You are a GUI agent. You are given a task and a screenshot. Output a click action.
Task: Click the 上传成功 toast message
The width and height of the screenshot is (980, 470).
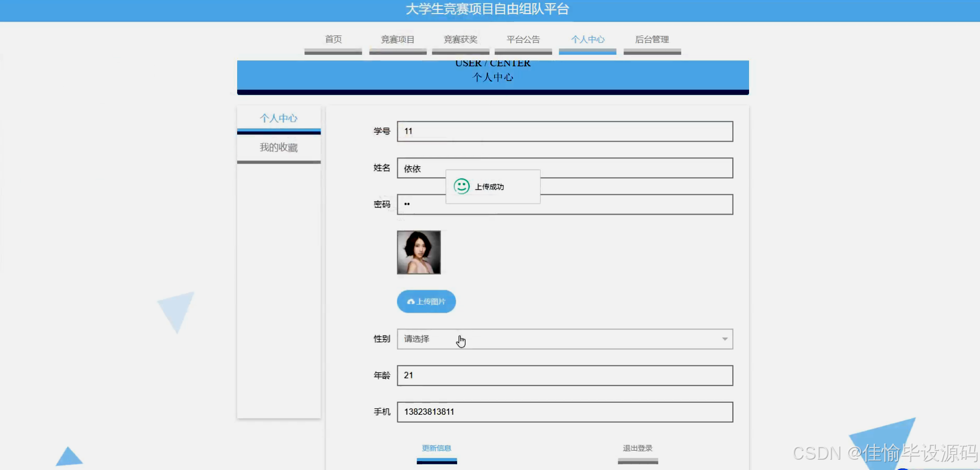click(x=493, y=187)
